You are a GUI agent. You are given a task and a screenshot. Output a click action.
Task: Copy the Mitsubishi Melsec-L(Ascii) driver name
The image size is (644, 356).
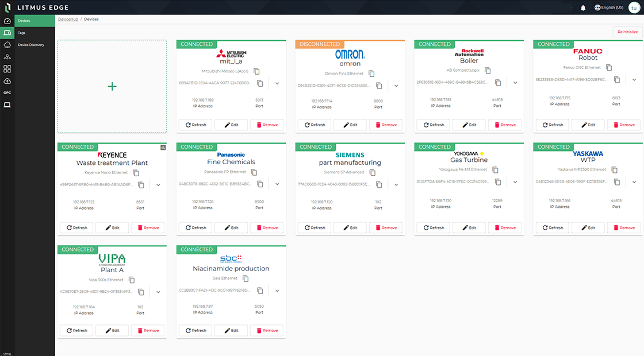tap(256, 71)
